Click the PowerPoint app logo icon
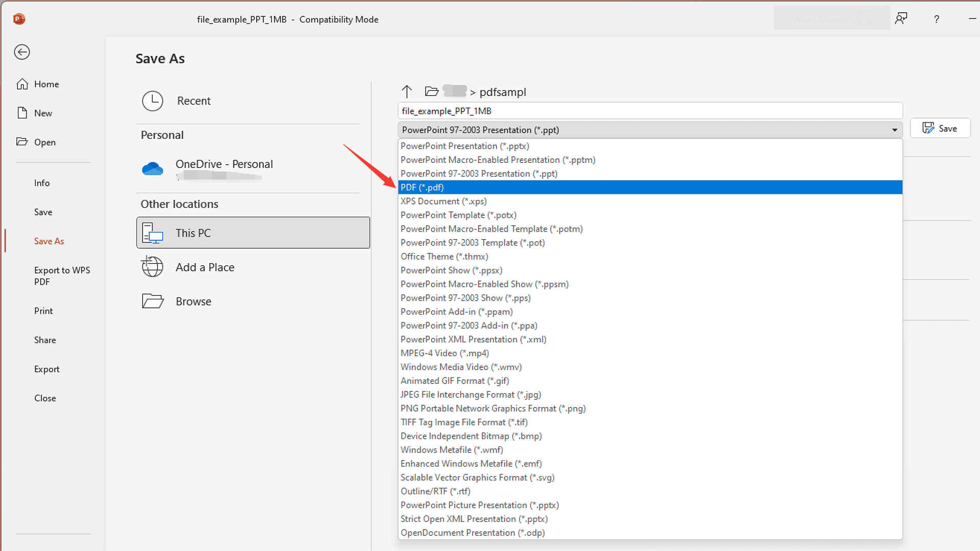This screenshot has height=551, width=980. 19,19
